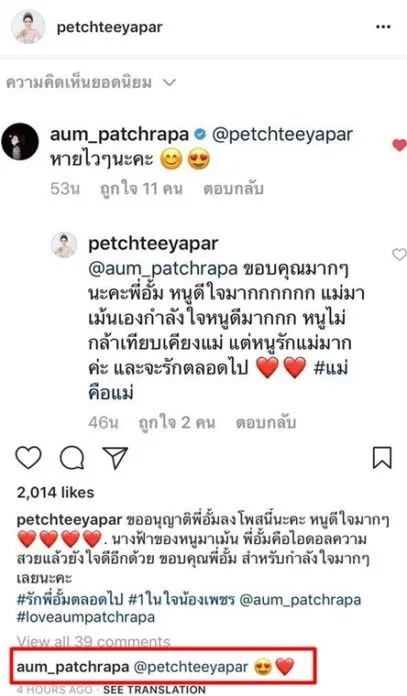Click SEE TRANSLATION link
The image size is (407, 696).
pos(154,690)
